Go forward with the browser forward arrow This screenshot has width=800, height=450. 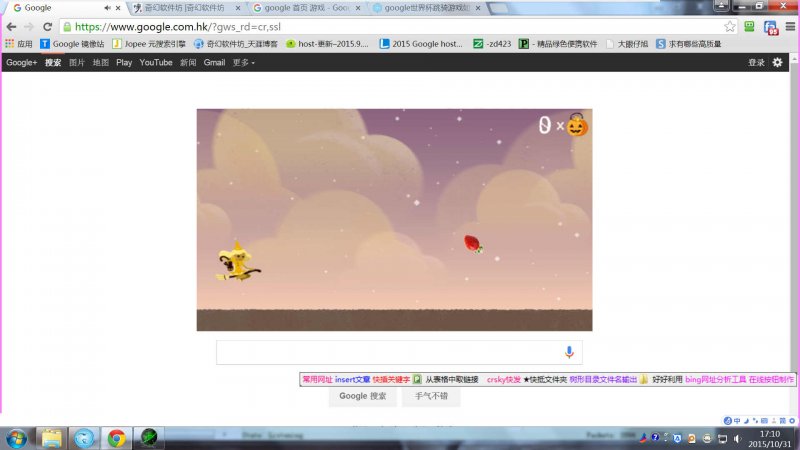(29, 27)
